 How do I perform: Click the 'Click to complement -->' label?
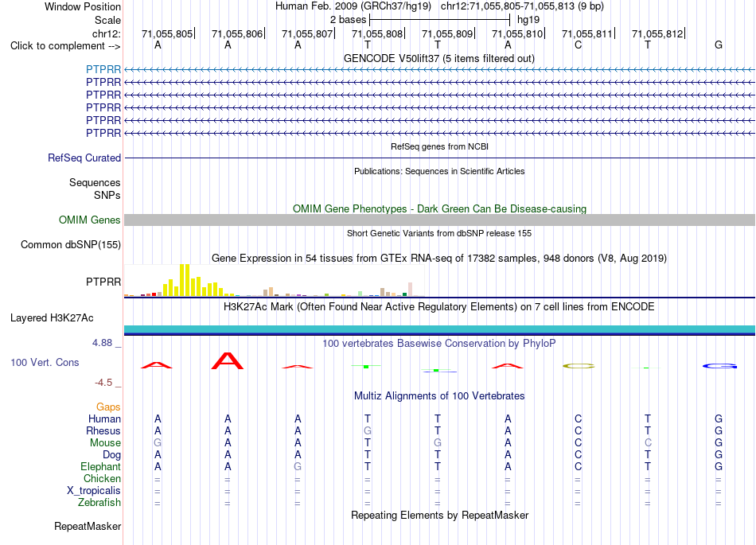(65, 46)
